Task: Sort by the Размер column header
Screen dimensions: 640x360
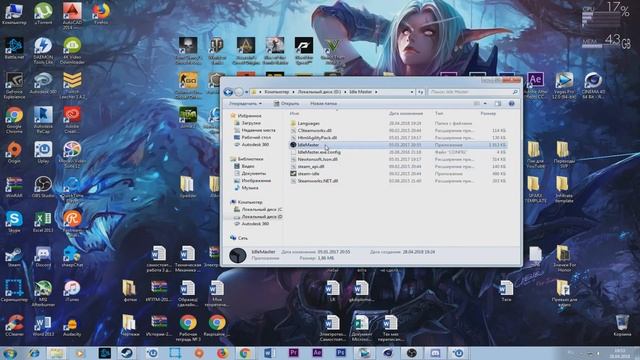Action: click(488, 113)
